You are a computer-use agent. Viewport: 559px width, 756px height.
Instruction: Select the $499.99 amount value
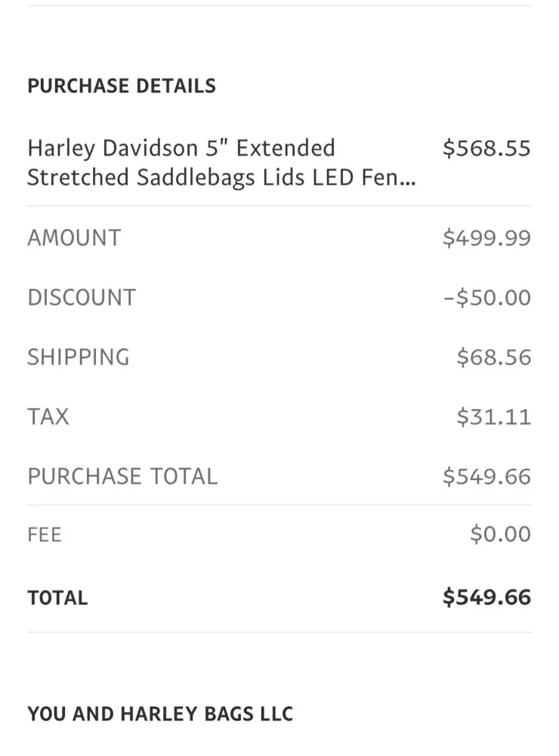click(x=486, y=238)
